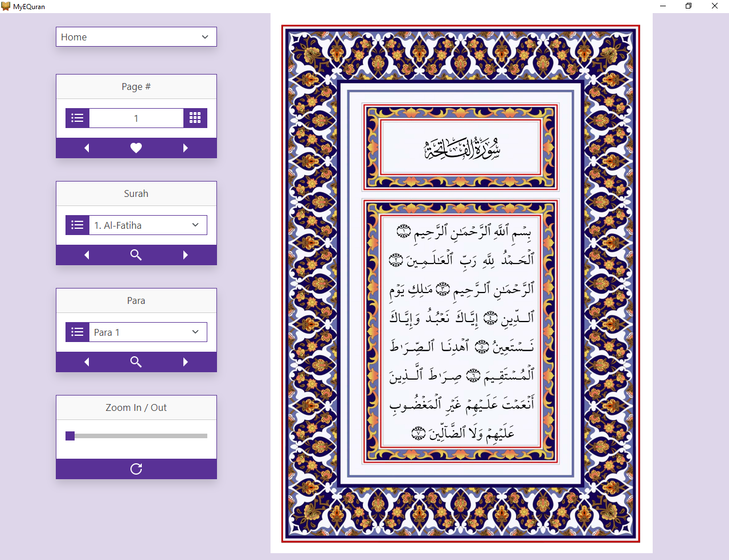Go to previous page using left arrow
Image resolution: width=729 pixels, height=560 pixels.
[x=87, y=147]
